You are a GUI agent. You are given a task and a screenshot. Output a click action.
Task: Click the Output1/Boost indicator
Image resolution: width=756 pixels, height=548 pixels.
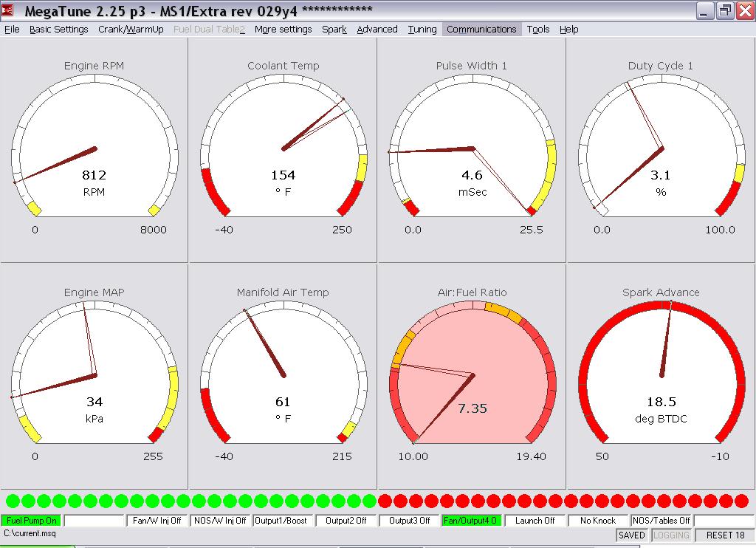(x=283, y=521)
